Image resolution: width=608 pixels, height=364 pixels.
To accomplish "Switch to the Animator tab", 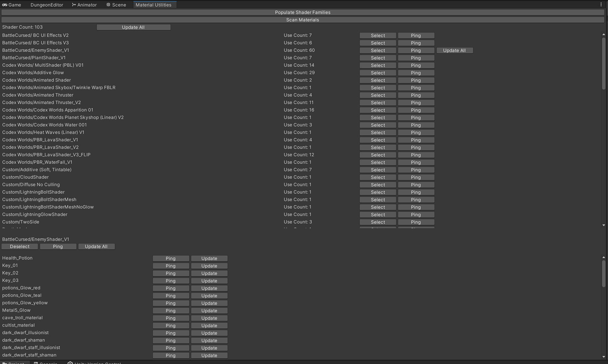I will pos(84,5).
